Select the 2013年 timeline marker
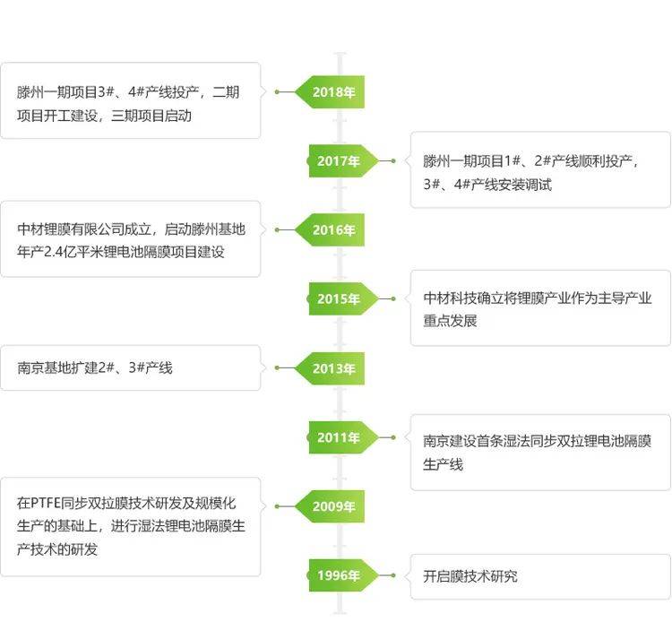The width and height of the screenshot is (672, 622). pos(330,368)
